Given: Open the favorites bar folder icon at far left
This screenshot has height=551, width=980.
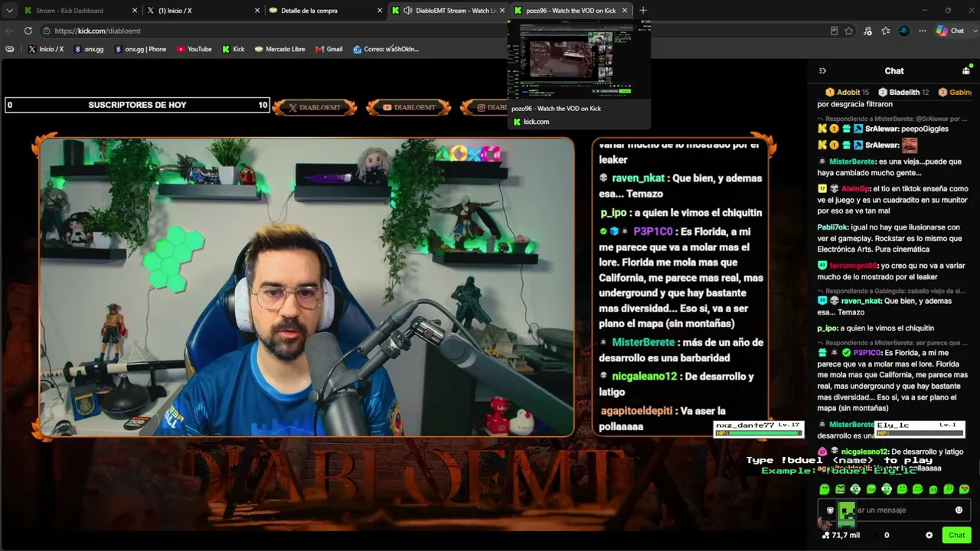Looking at the screenshot, I should coord(10,49).
